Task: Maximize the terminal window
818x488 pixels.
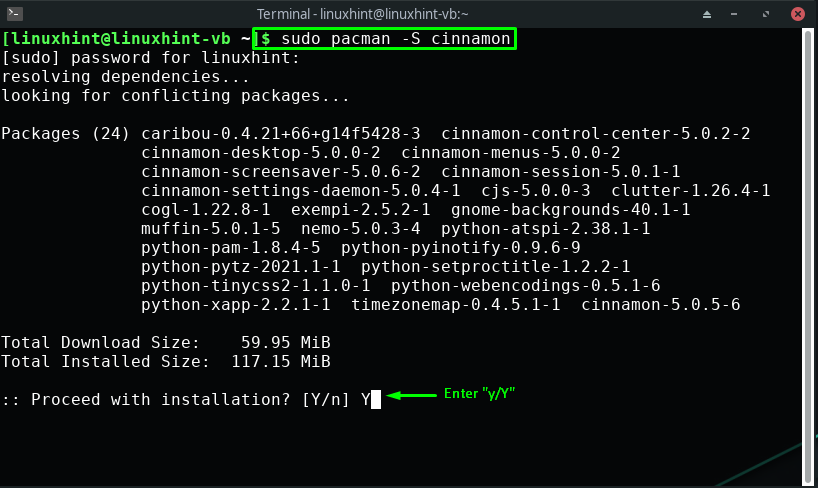Action: pyautogui.click(x=765, y=14)
